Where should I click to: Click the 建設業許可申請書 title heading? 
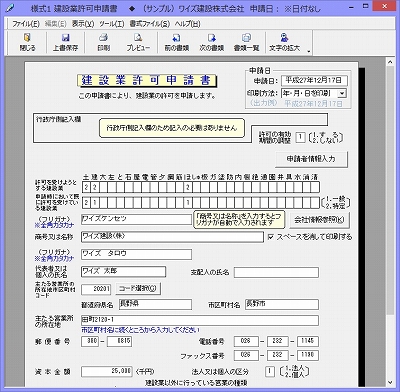point(147,80)
